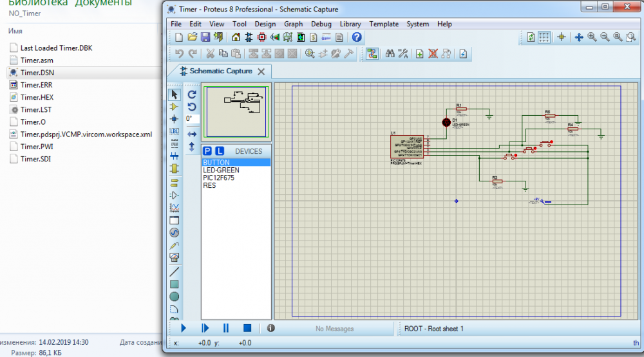The image size is (644, 357).
Task: Select PIC12F675 in the devices list
Action: pos(236,178)
